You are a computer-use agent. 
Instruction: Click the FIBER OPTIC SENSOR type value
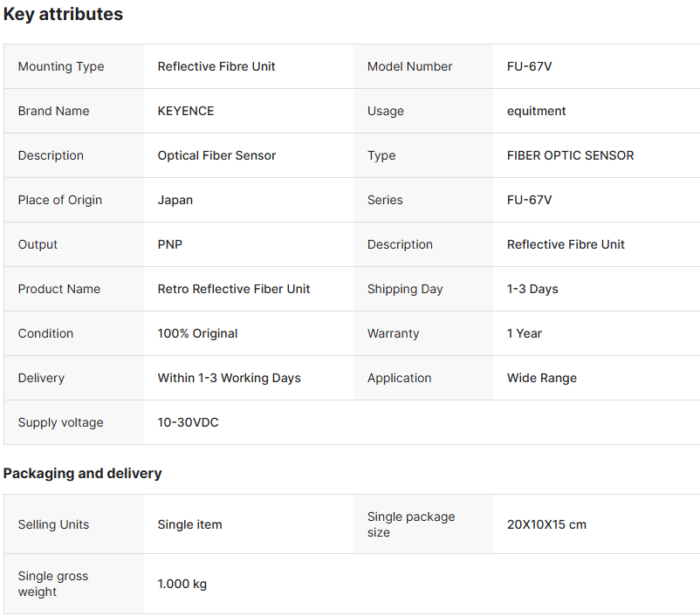click(x=570, y=155)
